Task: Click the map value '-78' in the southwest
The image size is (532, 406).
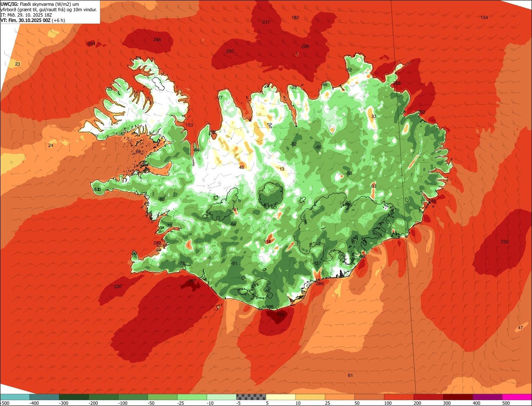Action: pyautogui.click(x=181, y=264)
